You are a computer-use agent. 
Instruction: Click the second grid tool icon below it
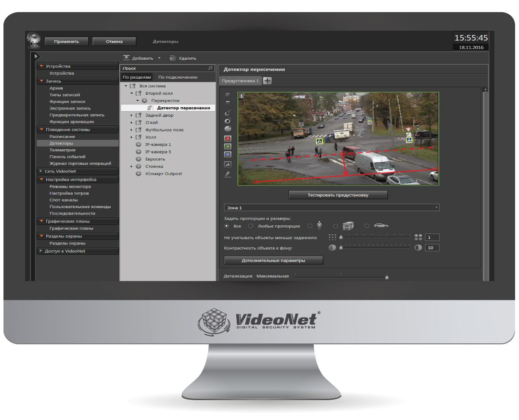click(228, 103)
